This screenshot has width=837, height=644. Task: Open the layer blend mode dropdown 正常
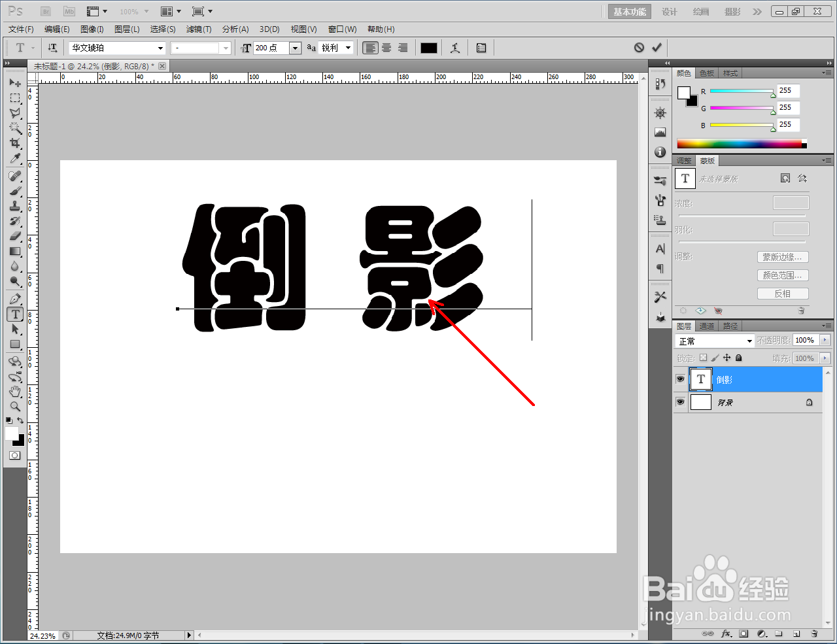714,340
